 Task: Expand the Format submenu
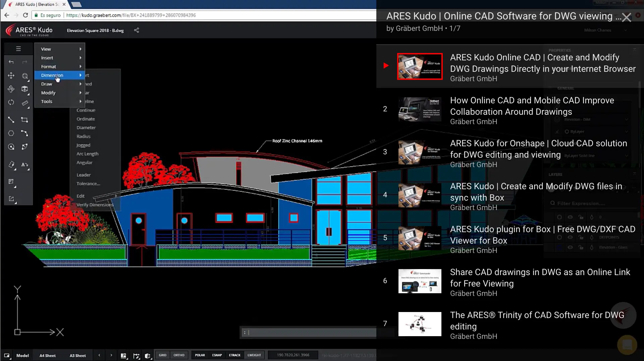coord(60,66)
